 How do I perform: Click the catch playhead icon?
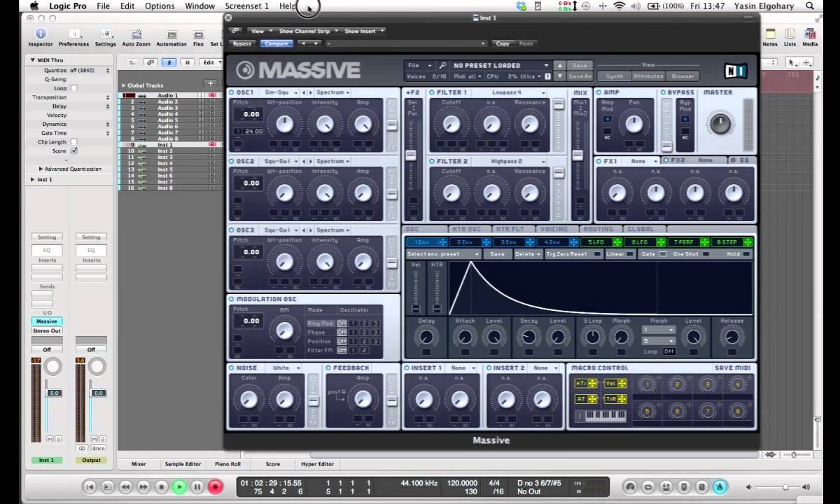pyautogui.click(x=168, y=62)
